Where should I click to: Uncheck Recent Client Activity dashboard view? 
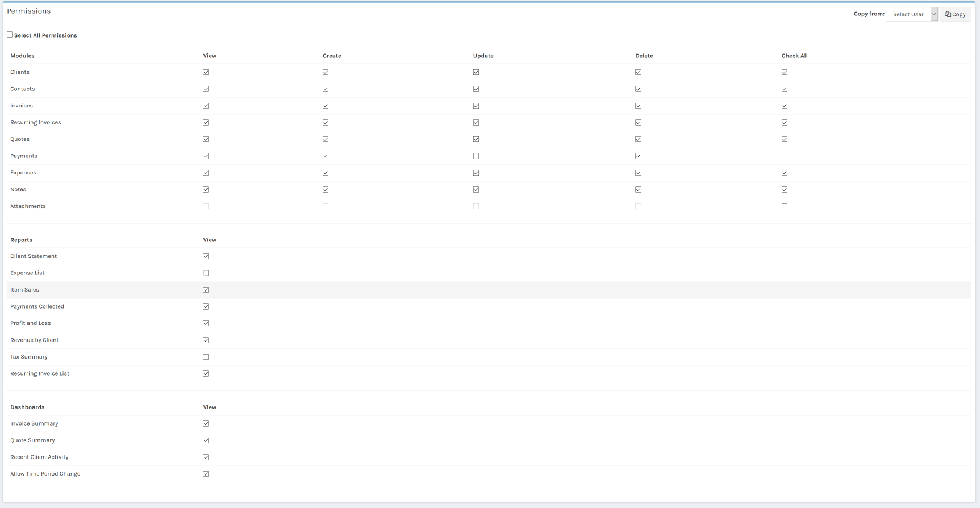pyautogui.click(x=206, y=457)
